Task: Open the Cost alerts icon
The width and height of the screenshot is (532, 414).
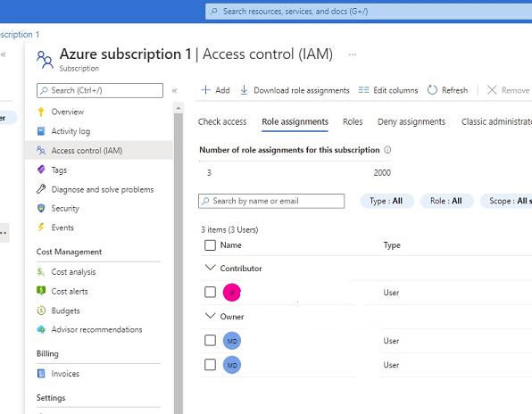Action: pyautogui.click(x=41, y=291)
